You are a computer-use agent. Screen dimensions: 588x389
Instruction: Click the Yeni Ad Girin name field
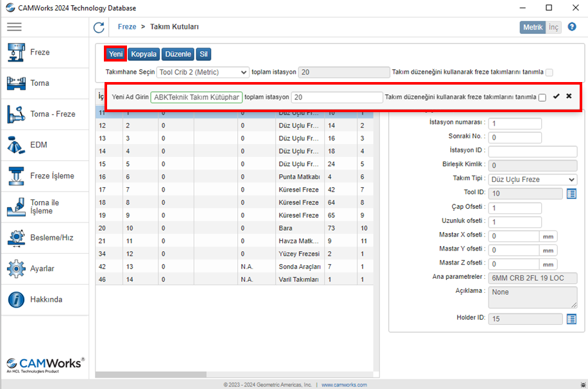pos(196,97)
